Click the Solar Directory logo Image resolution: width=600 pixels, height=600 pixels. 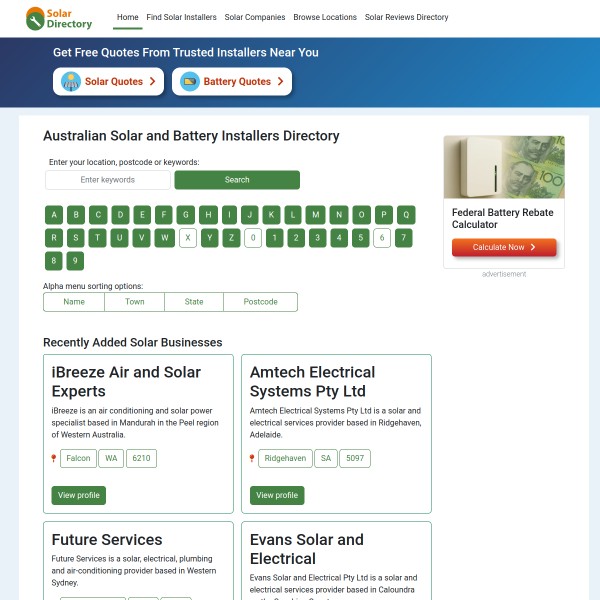(59, 18)
